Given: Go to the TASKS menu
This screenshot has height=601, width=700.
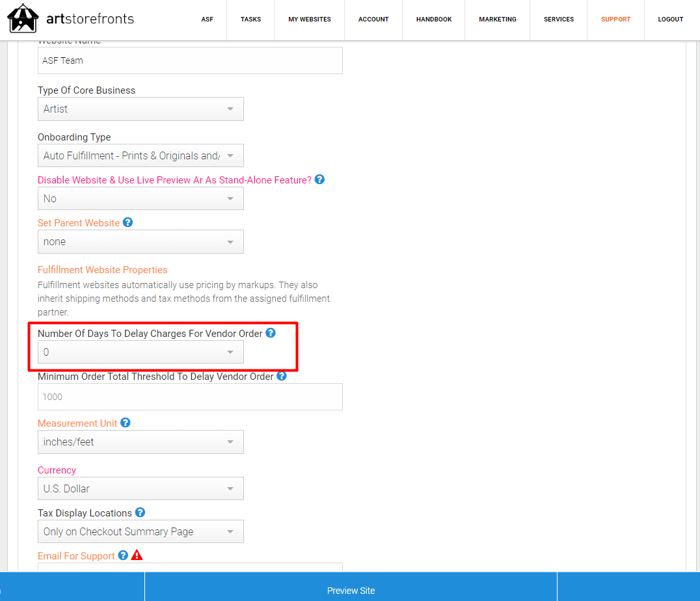Looking at the screenshot, I should pos(251,20).
